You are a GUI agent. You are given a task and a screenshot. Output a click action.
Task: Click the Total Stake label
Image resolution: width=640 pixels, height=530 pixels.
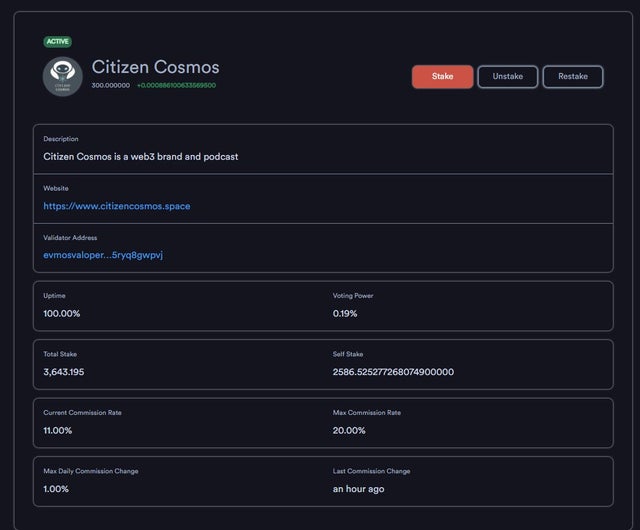[x=60, y=354]
